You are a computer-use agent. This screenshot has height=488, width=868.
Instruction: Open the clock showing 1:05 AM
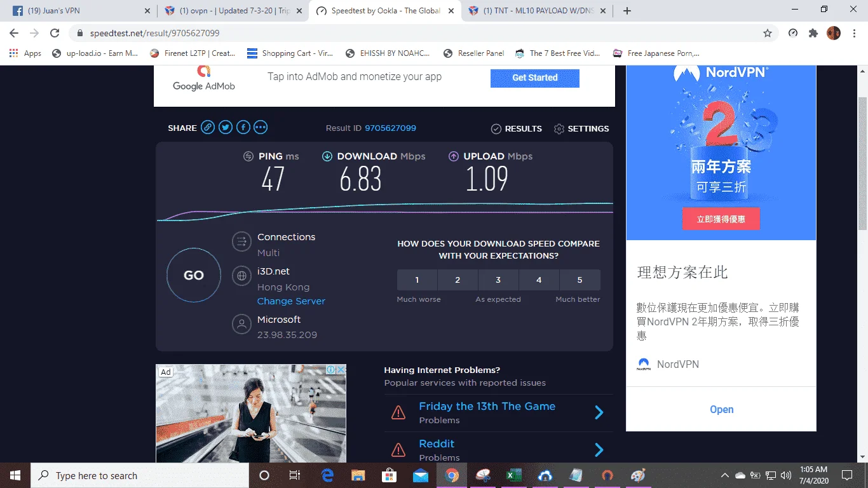[813, 475]
